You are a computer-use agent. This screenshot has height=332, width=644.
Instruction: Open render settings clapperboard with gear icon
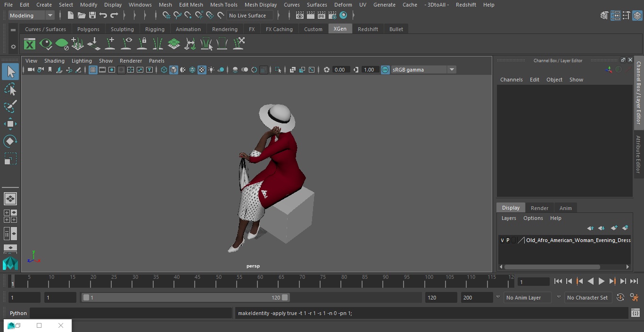click(332, 16)
